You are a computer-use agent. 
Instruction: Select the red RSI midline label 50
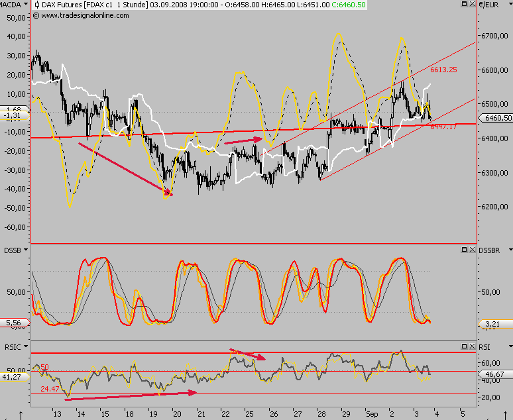click(x=44, y=367)
